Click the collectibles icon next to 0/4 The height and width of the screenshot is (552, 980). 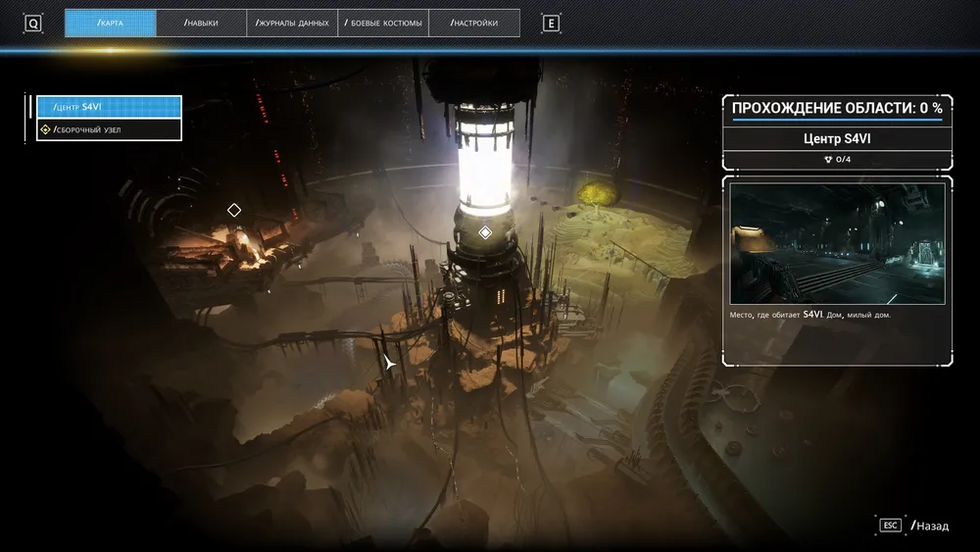(x=828, y=159)
